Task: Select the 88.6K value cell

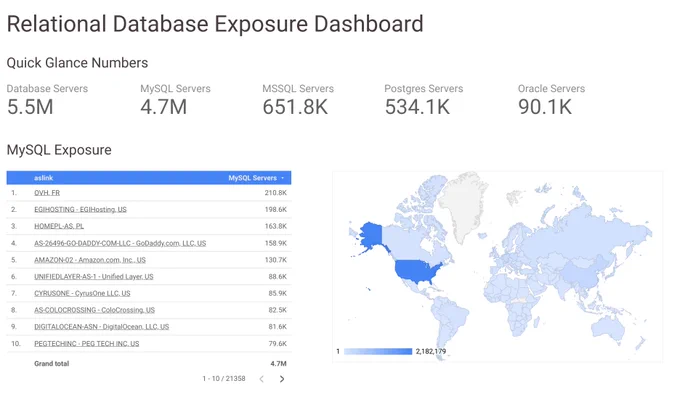Action: point(278,276)
